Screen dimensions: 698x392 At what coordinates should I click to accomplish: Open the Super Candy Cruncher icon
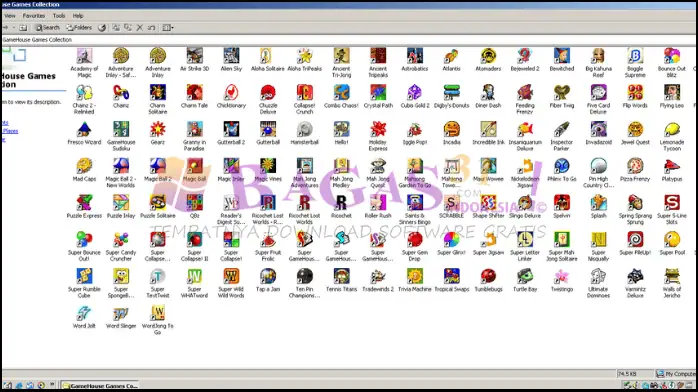(x=121, y=240)
